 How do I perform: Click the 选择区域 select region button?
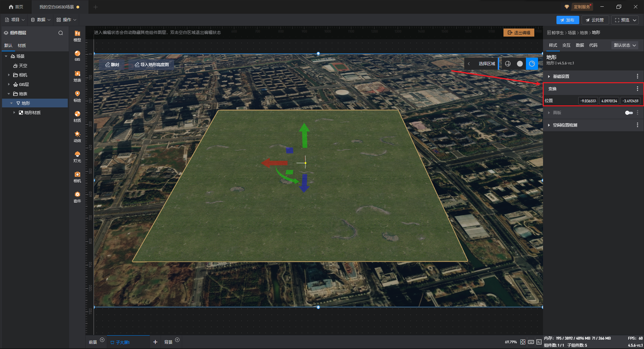point(487,64)
